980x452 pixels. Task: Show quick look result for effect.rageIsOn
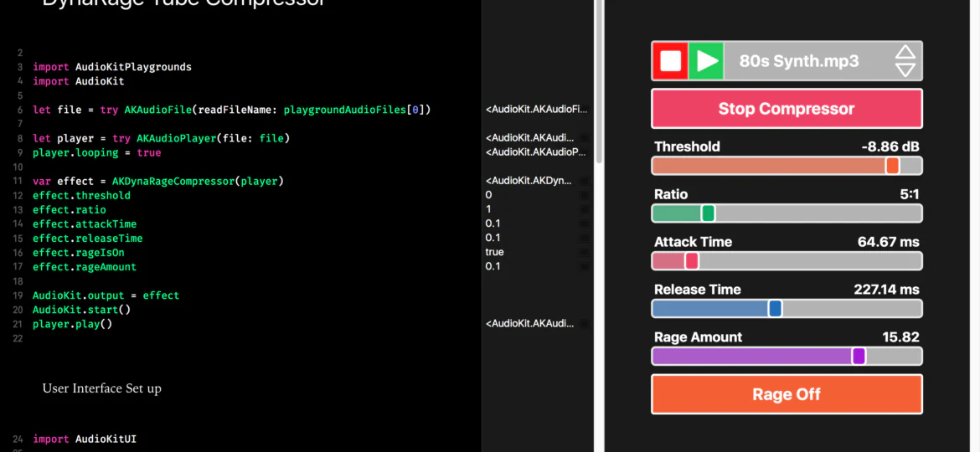coord(585,252)
